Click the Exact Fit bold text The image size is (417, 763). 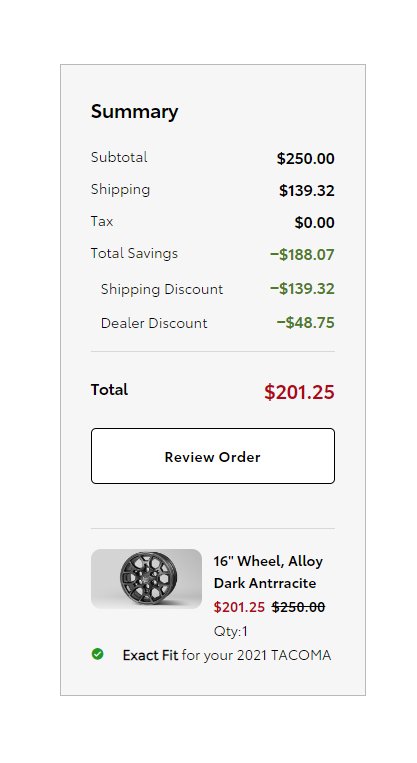(x=150, y=655)
